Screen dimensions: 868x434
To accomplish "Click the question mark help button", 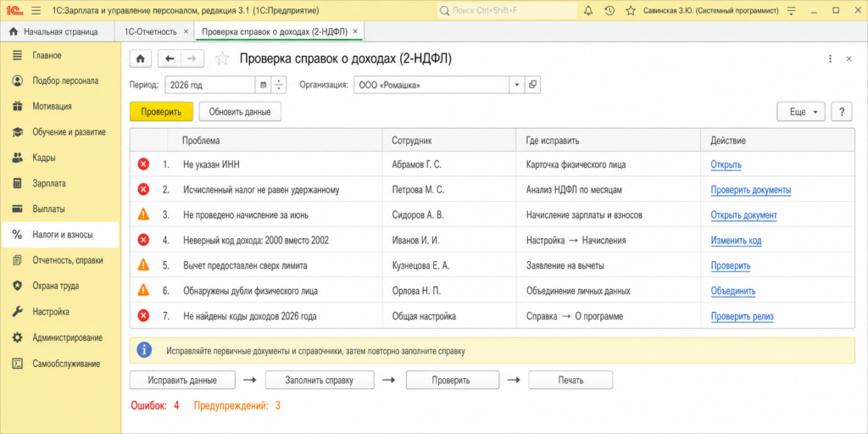I will 842,111.
